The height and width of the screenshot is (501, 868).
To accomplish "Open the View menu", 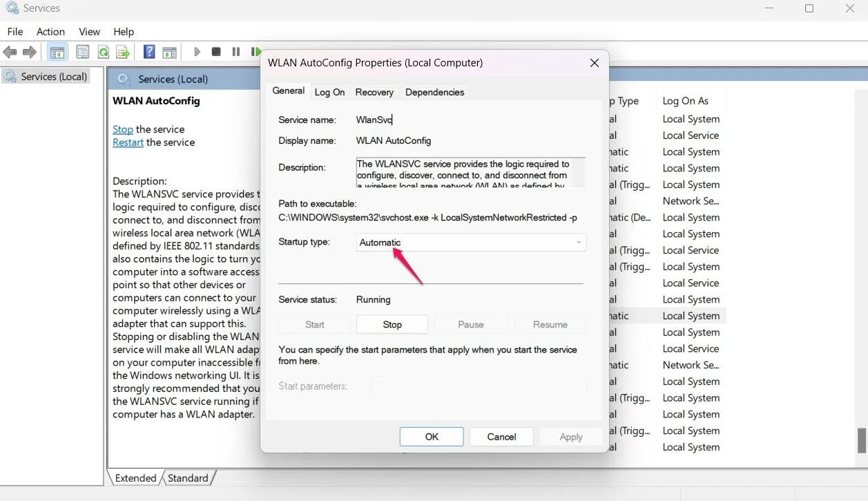I will [89, 32].
